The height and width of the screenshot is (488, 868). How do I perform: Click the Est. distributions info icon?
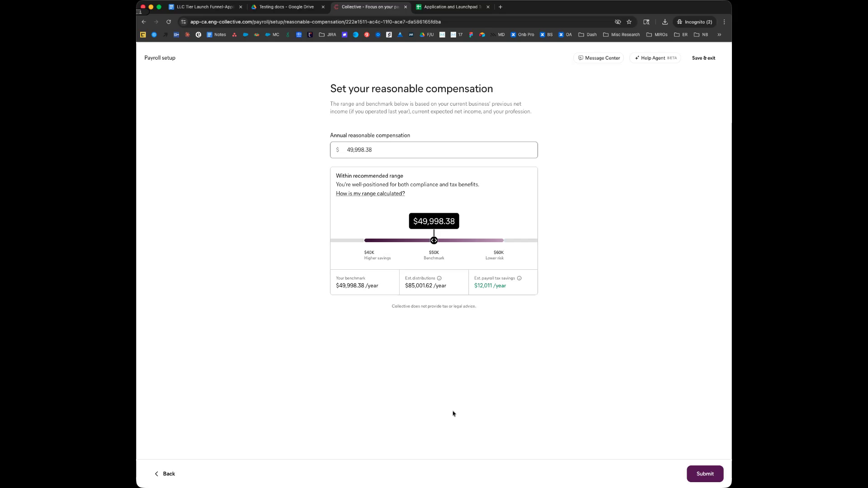pos(439,278)
